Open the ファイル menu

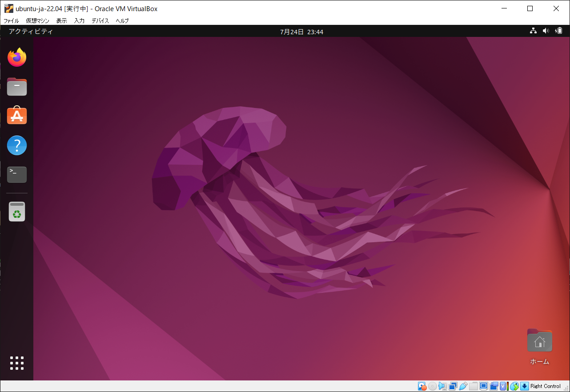point(11,21)
